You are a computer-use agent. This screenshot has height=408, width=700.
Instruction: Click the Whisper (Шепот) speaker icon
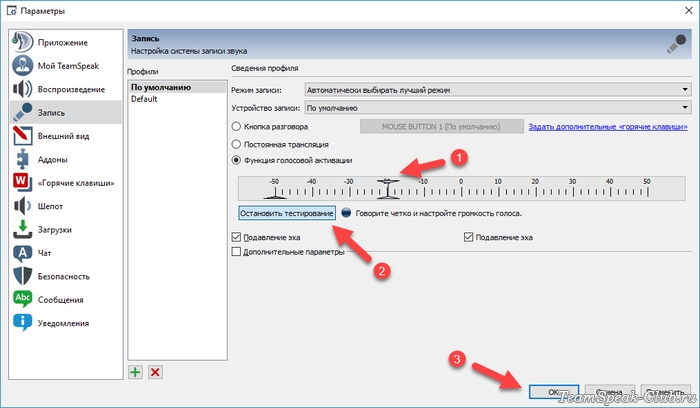click(22, 206)
